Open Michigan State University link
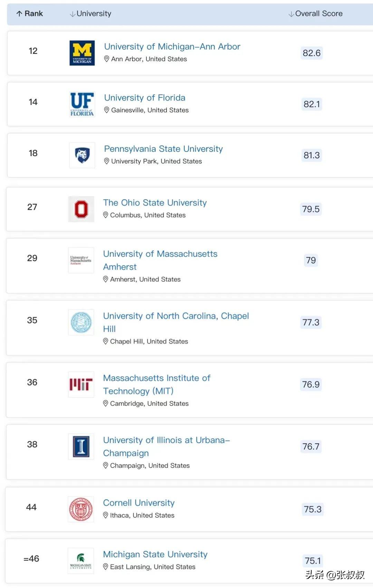Screen dimensions: 373x588 point(155,554)
